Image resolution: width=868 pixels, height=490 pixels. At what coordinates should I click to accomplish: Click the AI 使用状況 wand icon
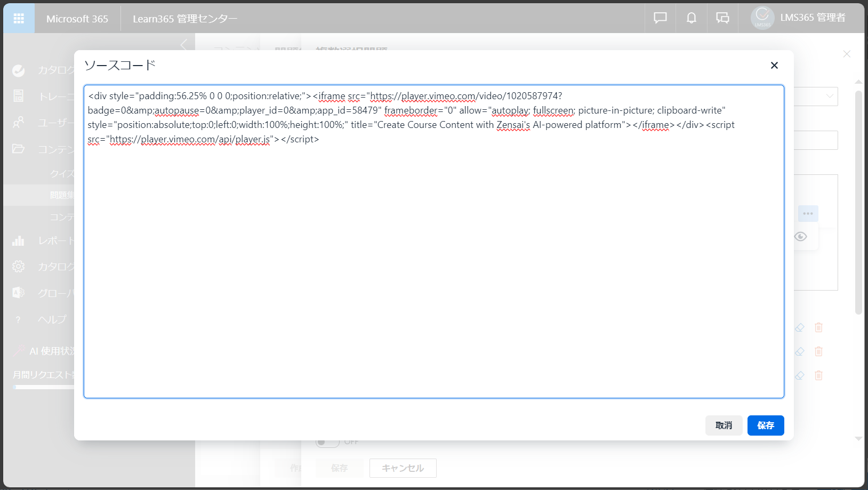click(19, 350)
